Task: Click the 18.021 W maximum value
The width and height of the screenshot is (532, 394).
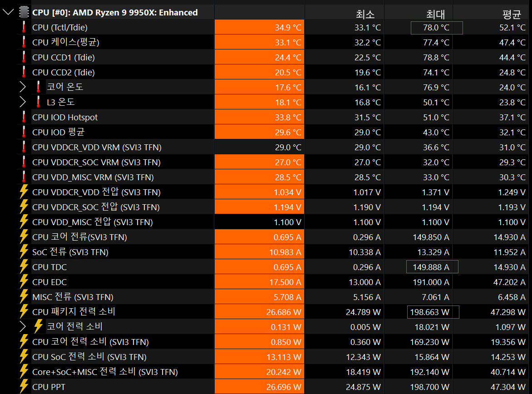Action: (x=432, y=327)
